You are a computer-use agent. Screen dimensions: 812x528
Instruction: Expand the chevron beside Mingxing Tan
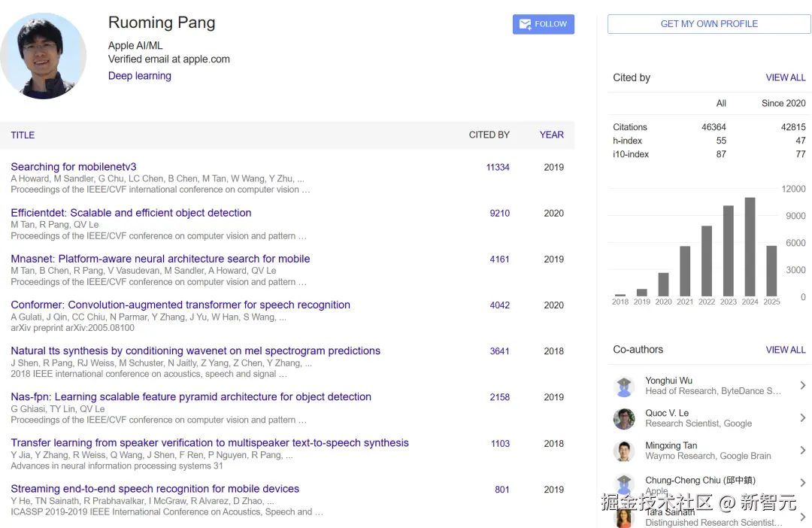pos(802,451)
